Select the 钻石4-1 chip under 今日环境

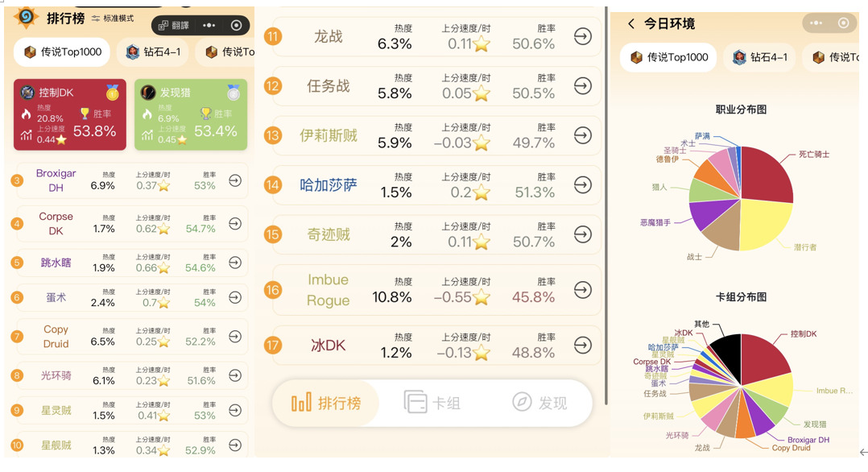coord(761,57)
